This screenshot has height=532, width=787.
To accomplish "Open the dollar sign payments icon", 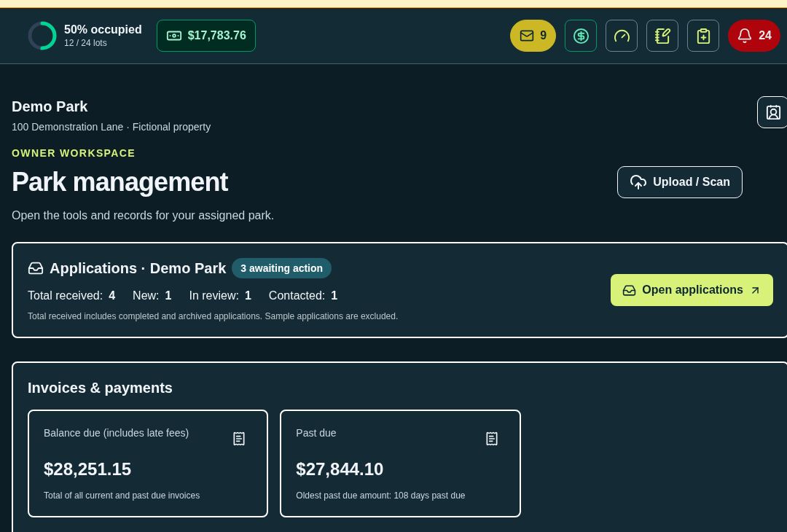I will (581, 36).
